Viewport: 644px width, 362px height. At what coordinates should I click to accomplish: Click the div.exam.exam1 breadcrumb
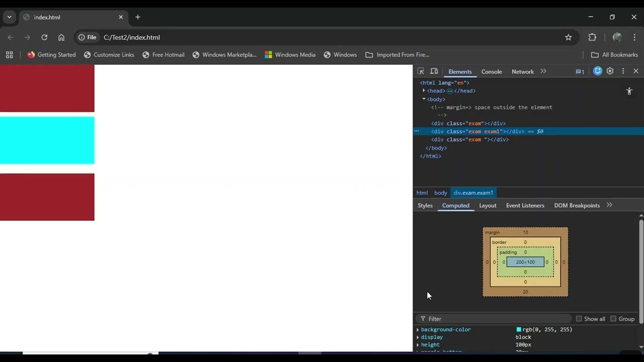click(x=473, y=193)
